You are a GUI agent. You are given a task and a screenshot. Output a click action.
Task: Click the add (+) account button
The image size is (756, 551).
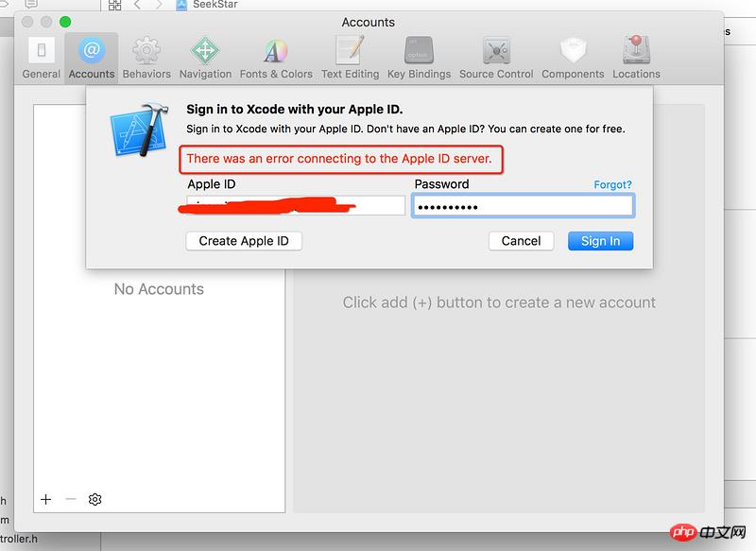tap(45, 499)
